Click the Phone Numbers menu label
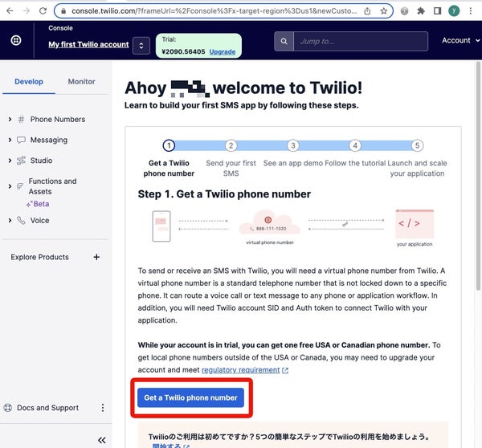The image size is (482, 448). [x=58, y=119]
